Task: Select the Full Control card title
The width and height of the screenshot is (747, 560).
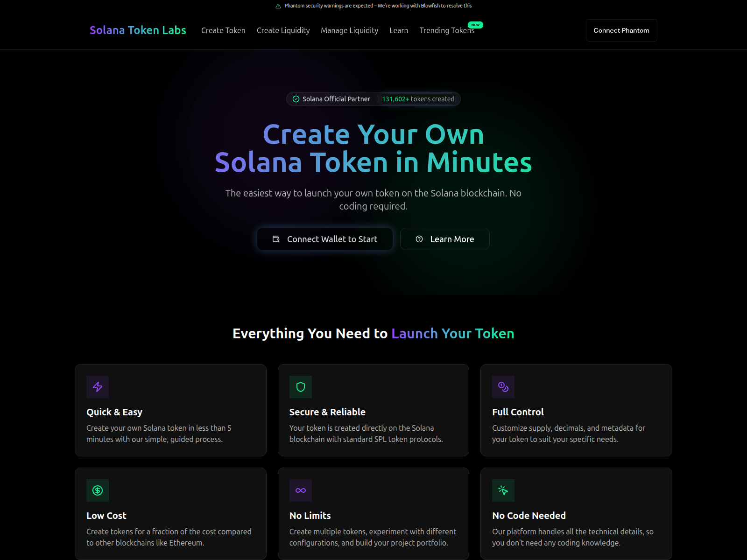Action: click(518, 412)
